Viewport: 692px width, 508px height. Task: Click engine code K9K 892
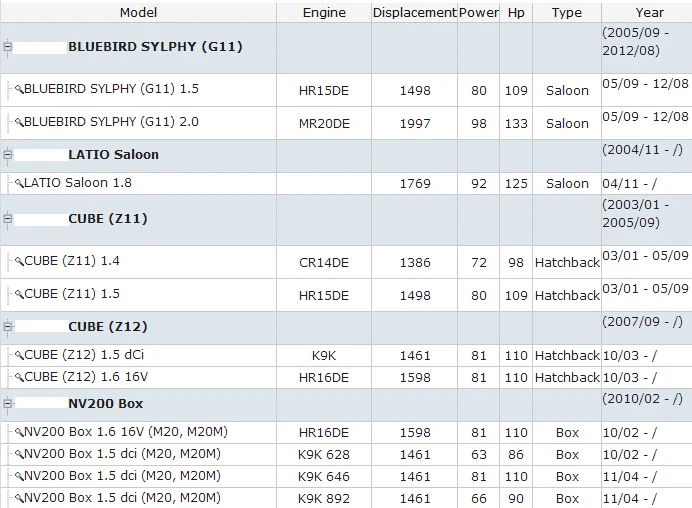point(324,499)
